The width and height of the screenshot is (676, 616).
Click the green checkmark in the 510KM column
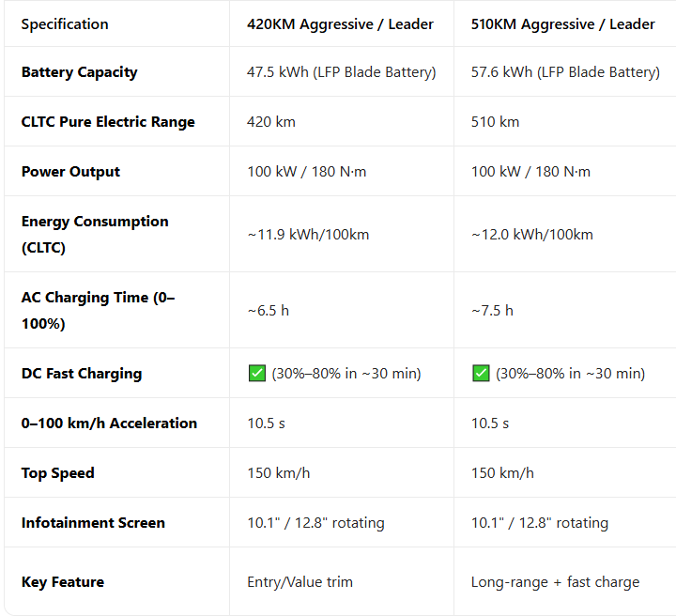click(481, 374)
